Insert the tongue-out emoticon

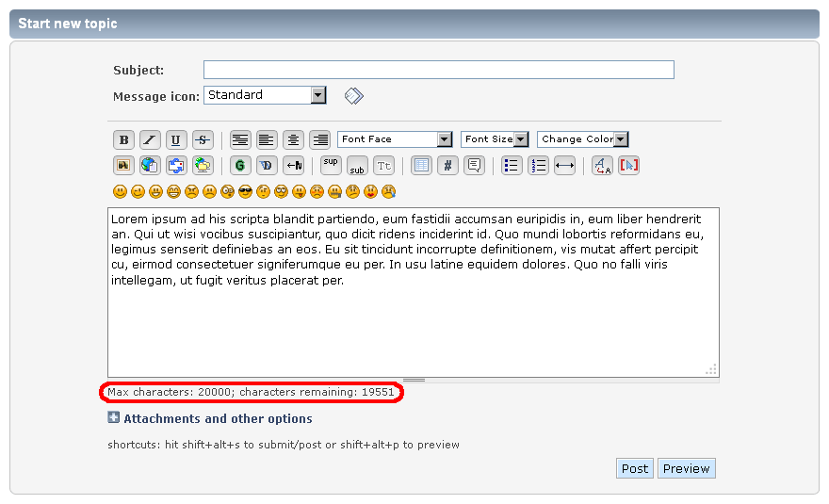(300, 191)
